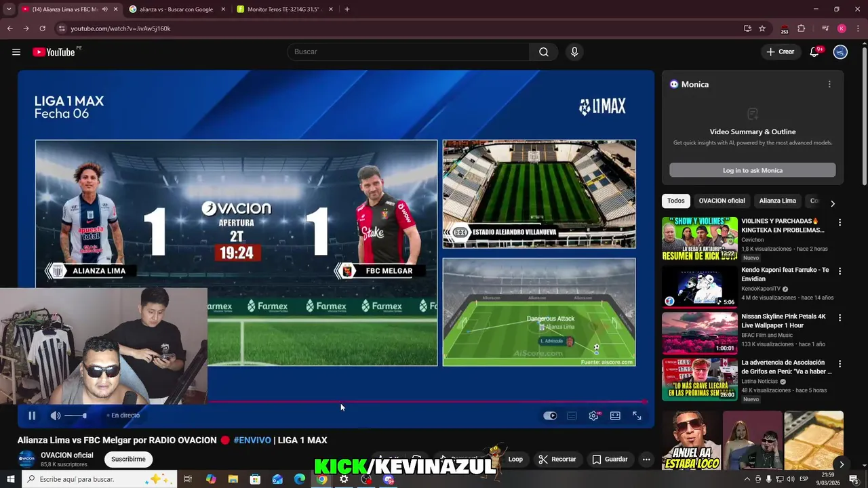Open Windows Start menu
Viewport: 868px width, 488px height.
[10, 479]
